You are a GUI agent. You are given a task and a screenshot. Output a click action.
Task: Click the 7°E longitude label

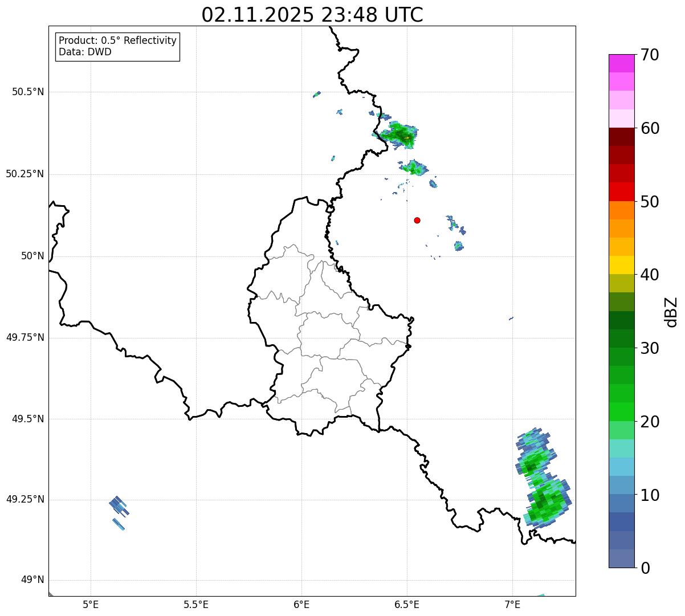pos(512,604)
